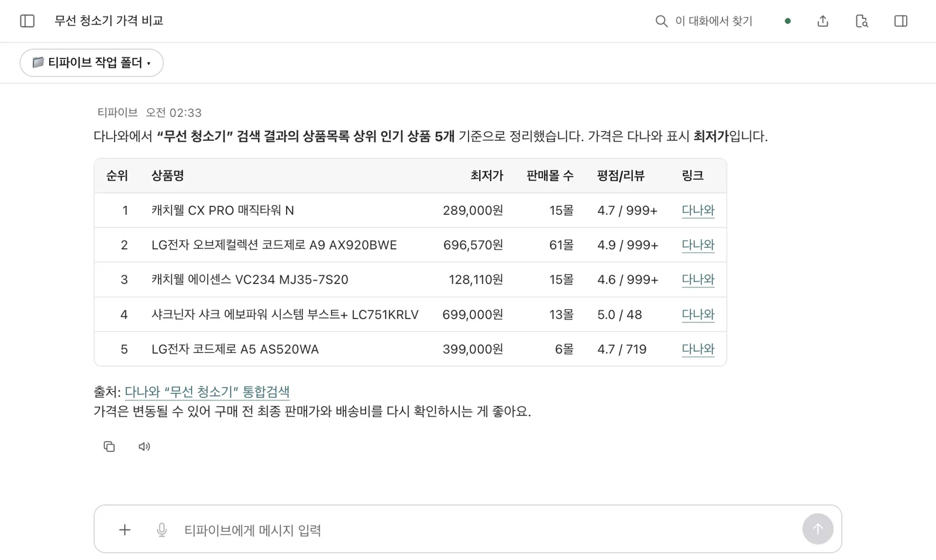Click the 4.7 / 719 rating cell
This screenshot has width=936, height=560.
(622, 349)
